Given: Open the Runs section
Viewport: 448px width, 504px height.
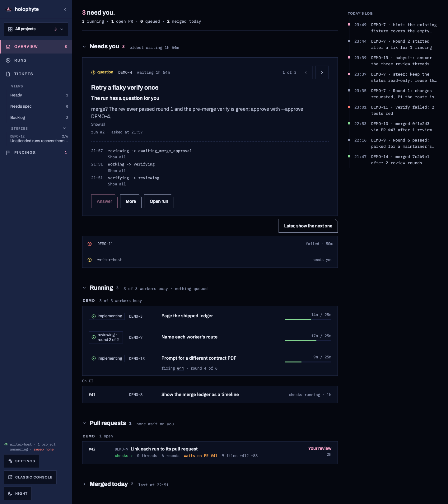Looking at the screenshot, I should tap(36, 60).
